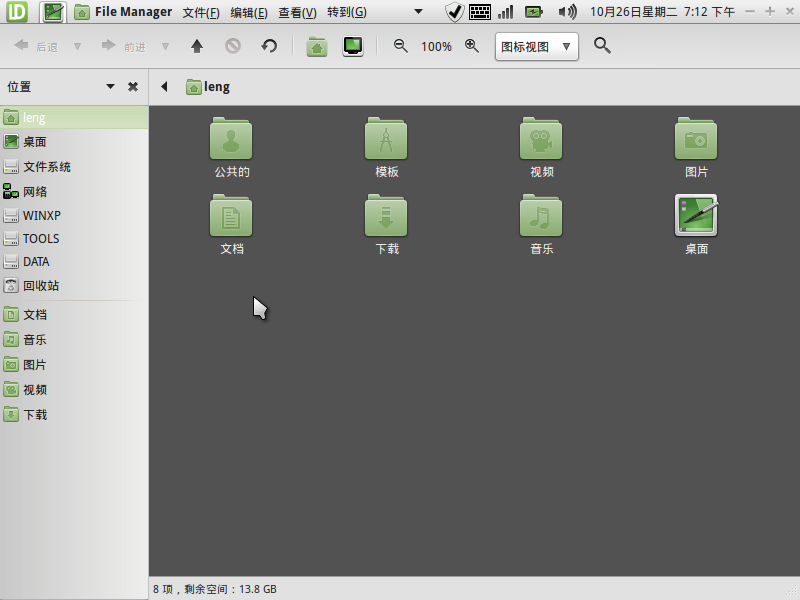Screen dimensions: 800x600
Task: Go up to parent folder arrow
Action: (x=197, y=46)
